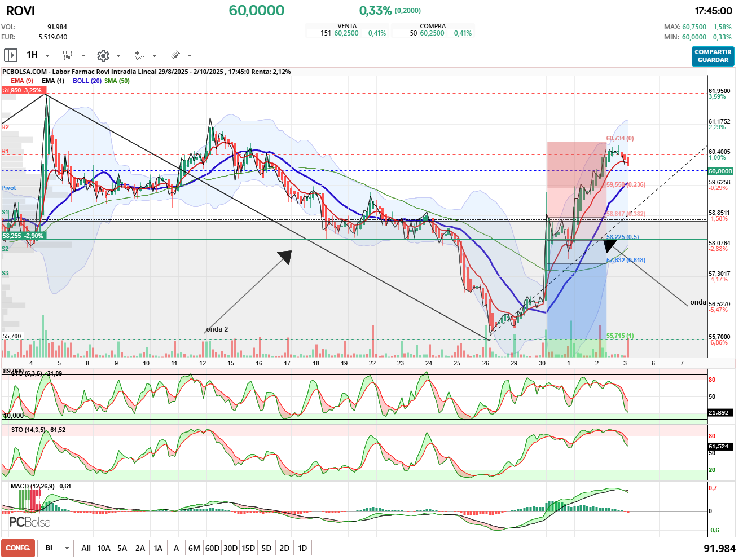Click the ROVI ticker symbol
The height and width of the screenshot is (560, 743).
tap(21, 11)
